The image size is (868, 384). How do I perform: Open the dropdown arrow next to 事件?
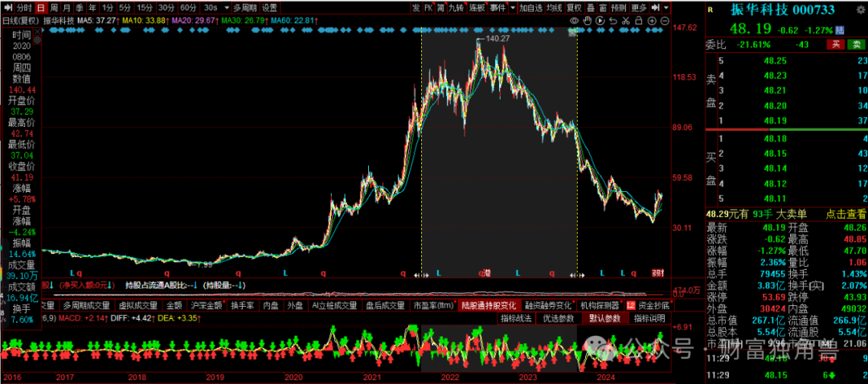point(513,8)
